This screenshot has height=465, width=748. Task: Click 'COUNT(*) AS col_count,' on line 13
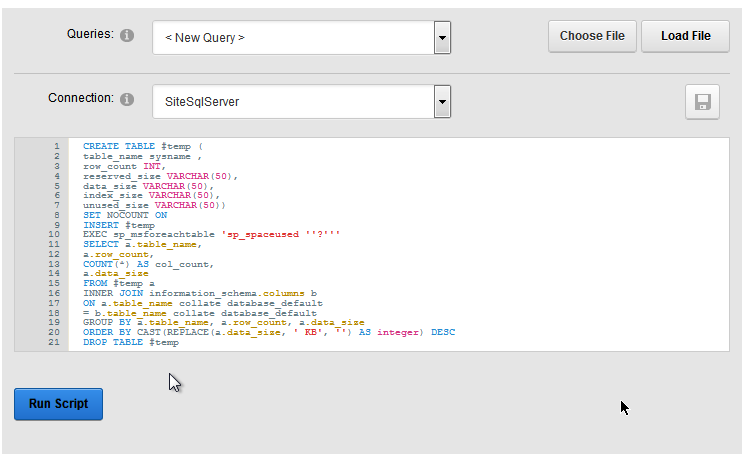pyautogui.click(x=148, y=264)
